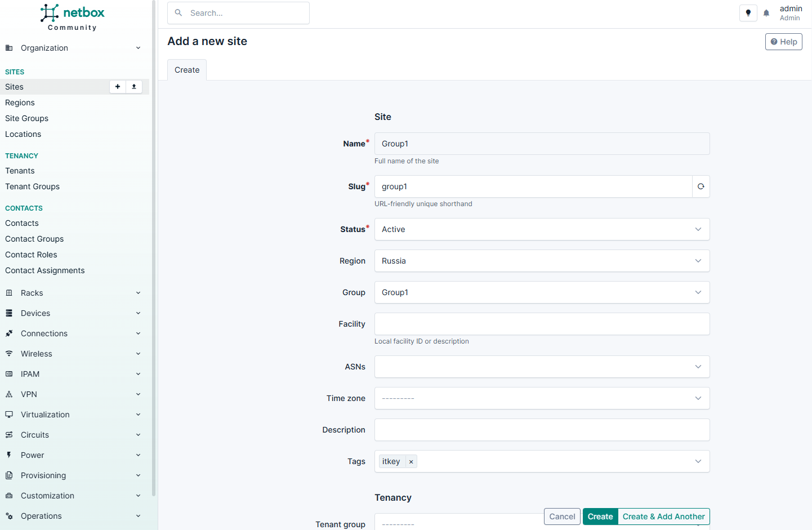The width and height of the screenshot is (812, 530).
Task: Click the Cancel button
Action: pos(561,516)
